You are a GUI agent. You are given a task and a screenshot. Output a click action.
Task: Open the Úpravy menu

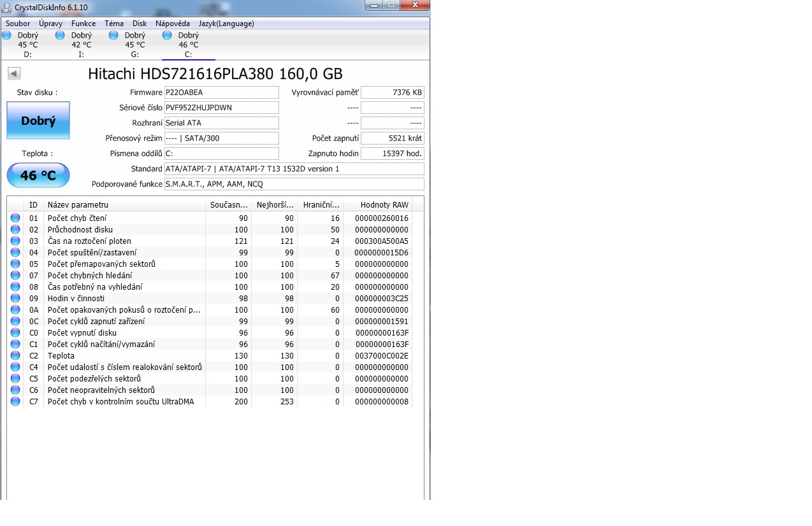(50, 24)
